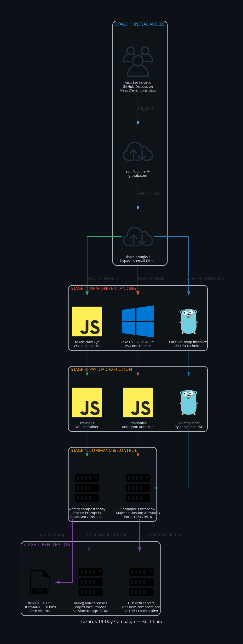Click the 'victim clicks' edge label
Screen dimensions: 243x644
pos(149,193)
